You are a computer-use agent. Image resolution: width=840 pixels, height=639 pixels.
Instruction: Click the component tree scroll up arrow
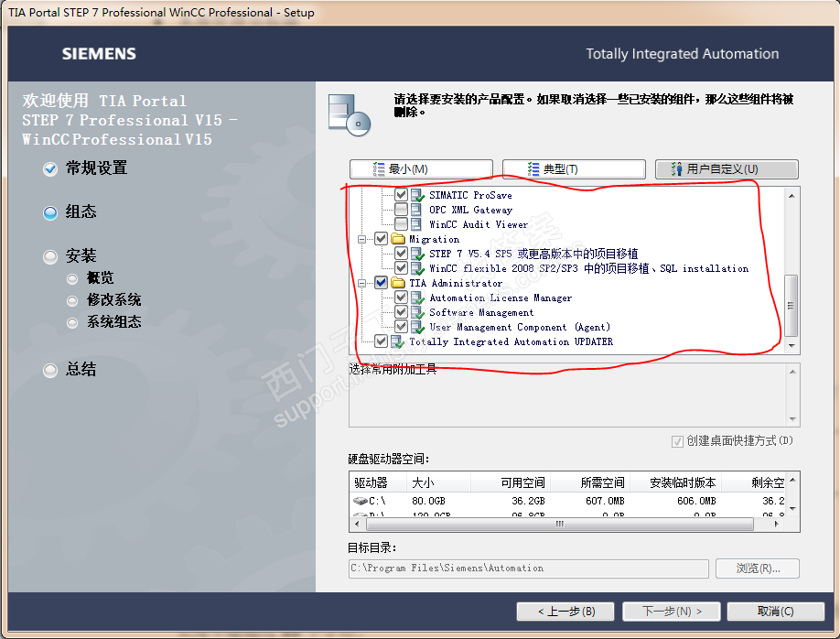point(792,196)
